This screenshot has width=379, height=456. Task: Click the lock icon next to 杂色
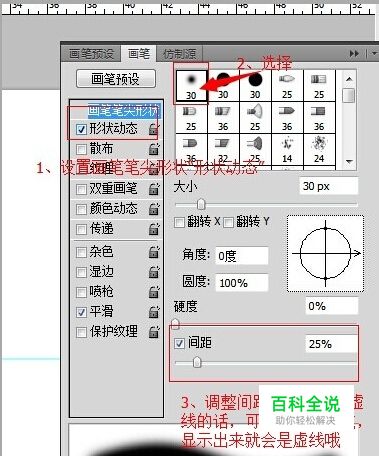154,252
